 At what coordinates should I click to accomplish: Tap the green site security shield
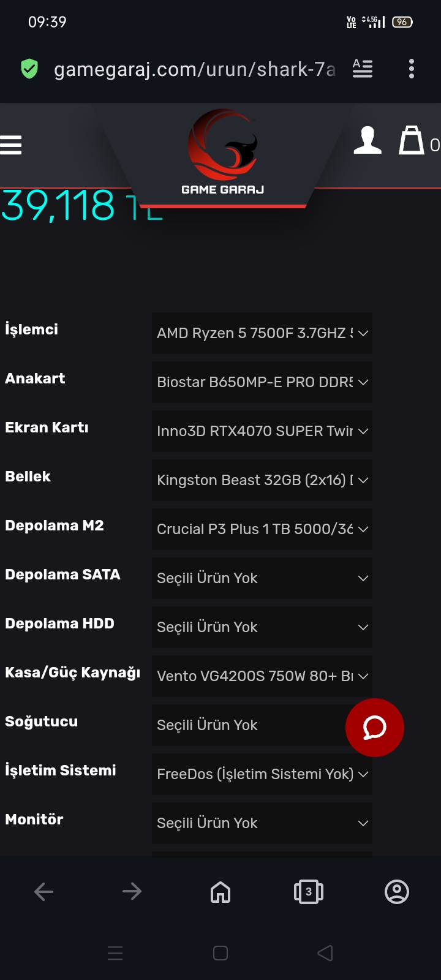click(29, 69)
